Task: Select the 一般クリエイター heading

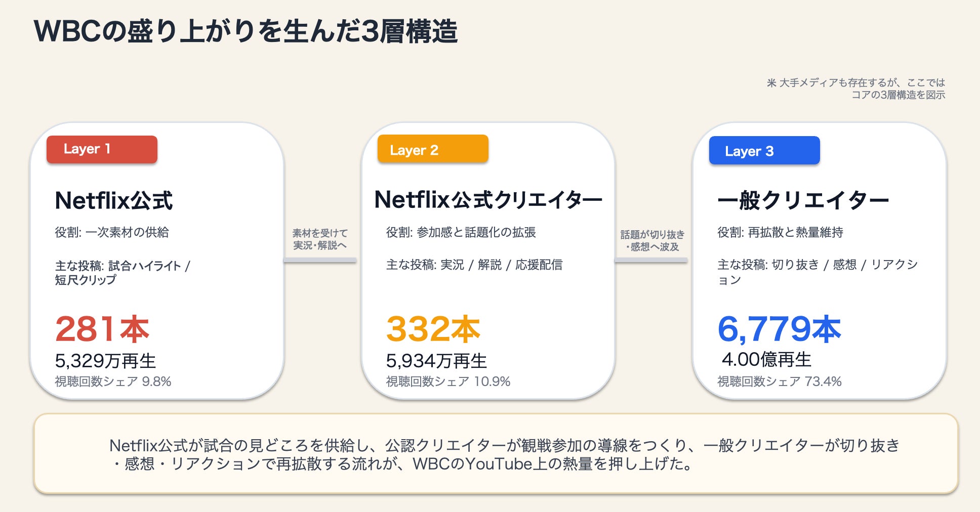Action: [x=803, y=201]
